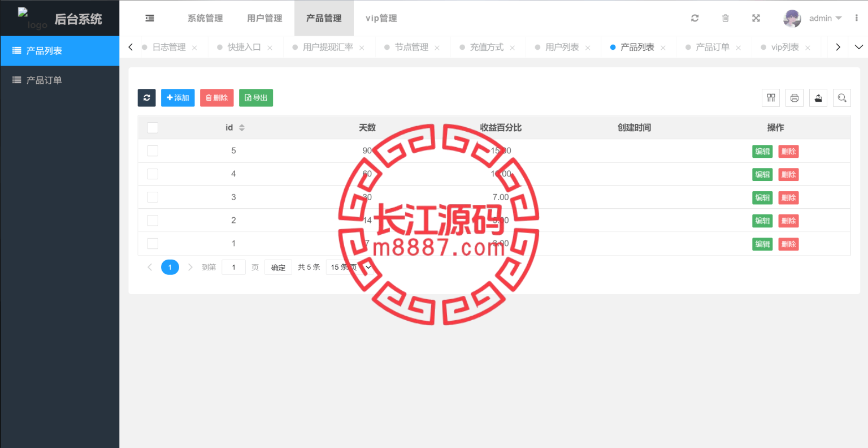Go to the previous page arrow

pyautogui.click(x=150, y=267)
